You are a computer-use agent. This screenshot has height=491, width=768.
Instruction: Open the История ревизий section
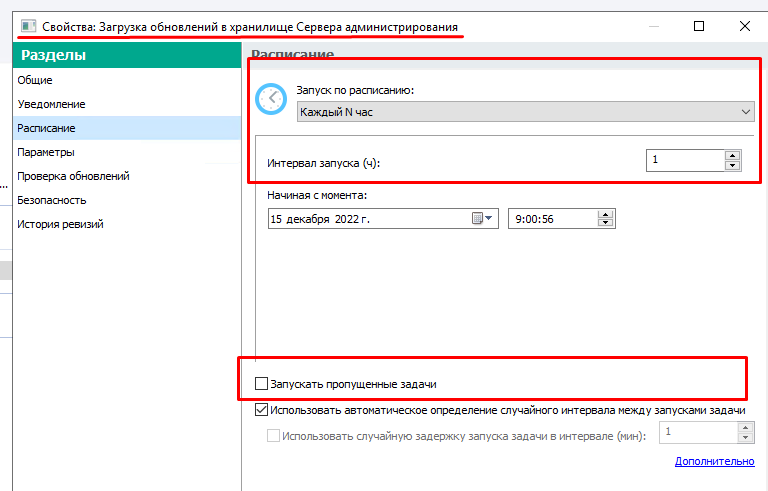tap(127, 224)
